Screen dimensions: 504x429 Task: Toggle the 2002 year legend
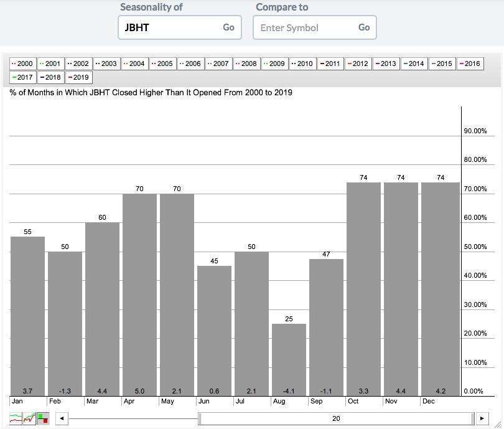pos(78,64)
